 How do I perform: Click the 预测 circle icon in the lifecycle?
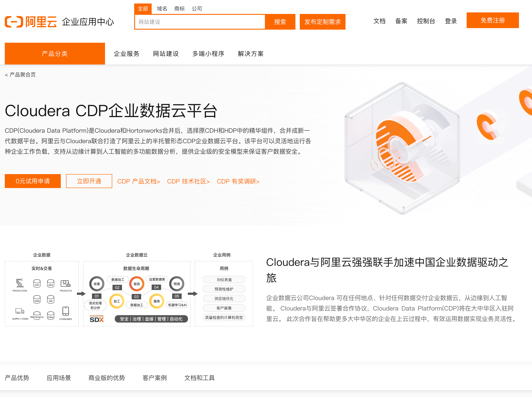(x=177, y=283)
